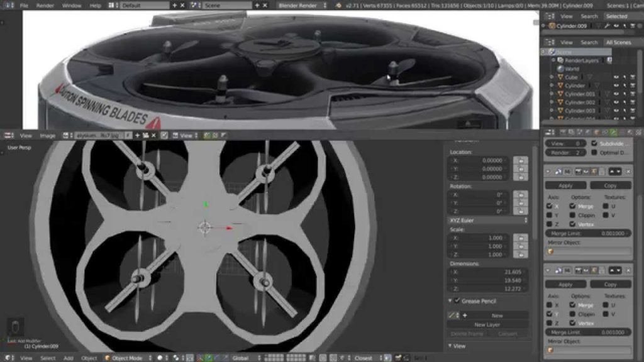
Task: Copy the second Mirror modifier
Action: [x=610, y=285]
